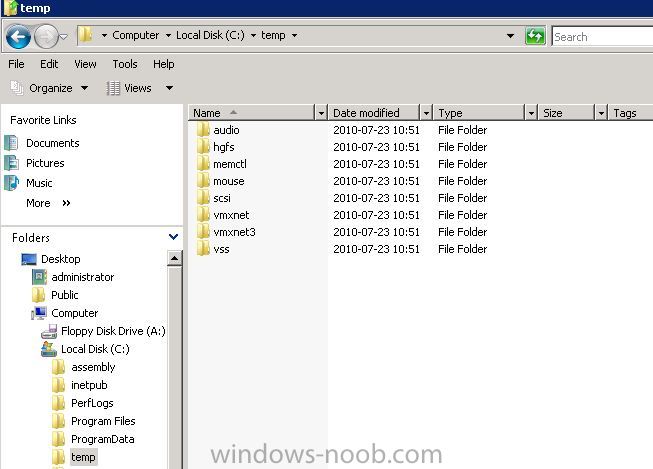This screenshot has width=653, height=469.
Task: Open the Organize toolbar dropdown
Action: (50, 88)
